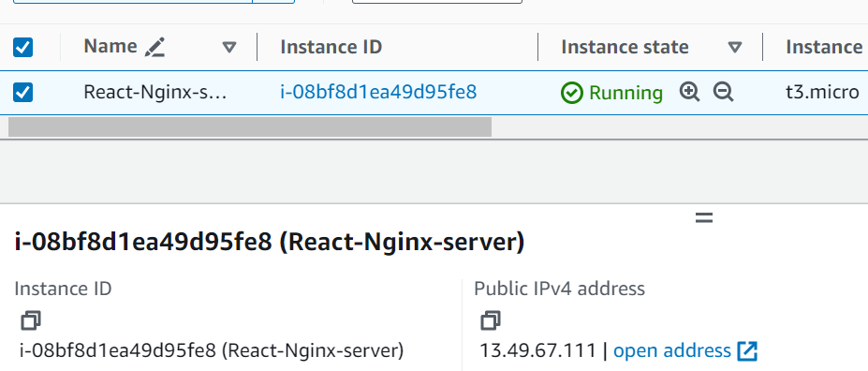868x371 pixels.
Task: Copy Instance ID with the copy icon
Action: (31, 320)
